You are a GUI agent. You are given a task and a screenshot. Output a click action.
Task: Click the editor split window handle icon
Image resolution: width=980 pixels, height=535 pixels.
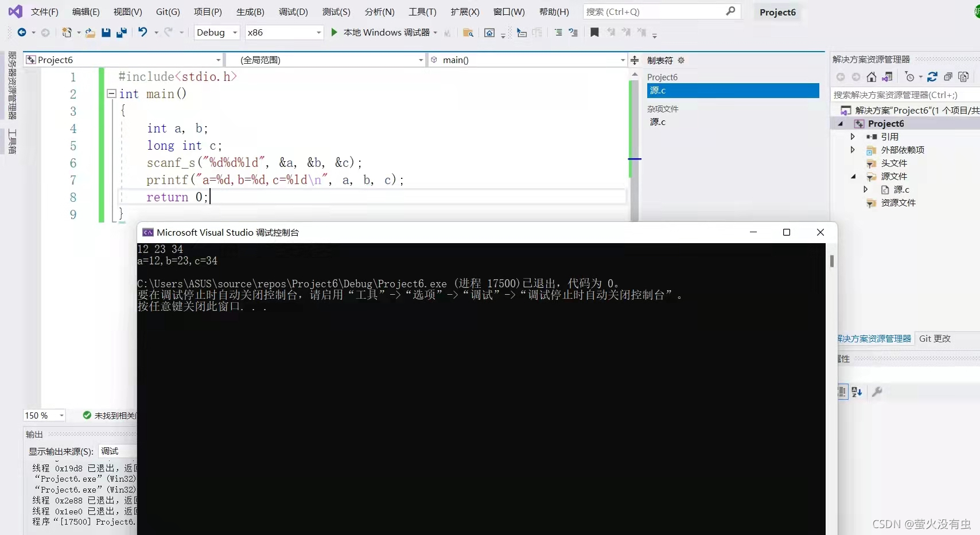(635, 60)
